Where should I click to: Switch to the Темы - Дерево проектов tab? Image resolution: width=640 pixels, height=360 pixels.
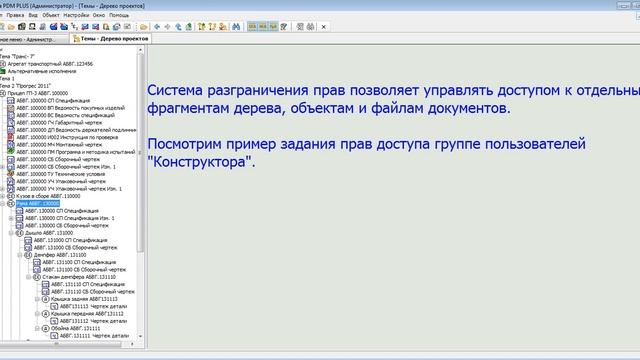pyautogui.click(x=111, y=39)
